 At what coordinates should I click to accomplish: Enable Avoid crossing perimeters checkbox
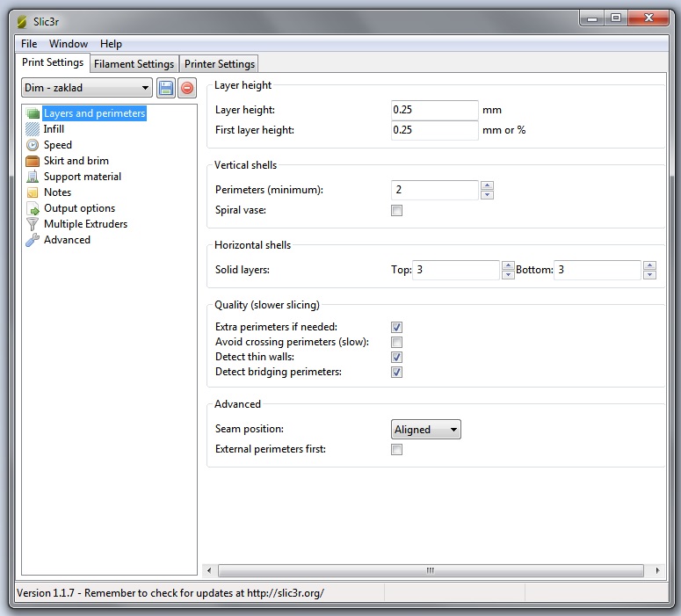point(396,343)
